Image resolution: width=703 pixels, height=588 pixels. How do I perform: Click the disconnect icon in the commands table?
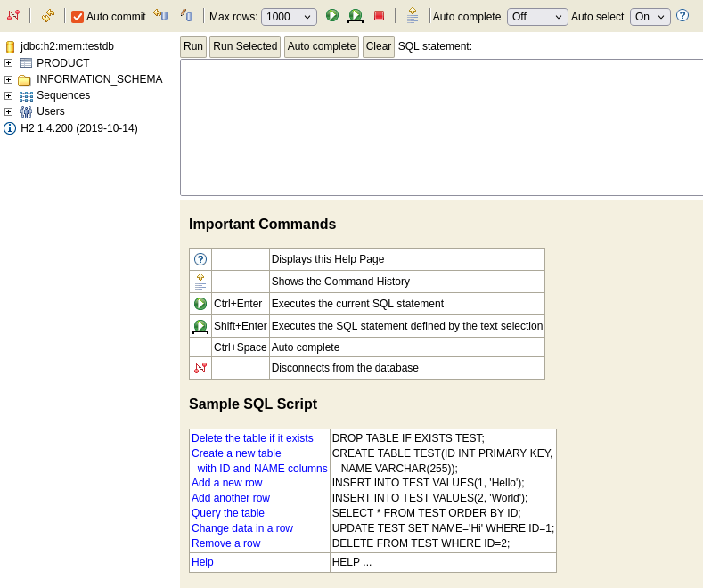pyautogui.click(x=200, y=368)
